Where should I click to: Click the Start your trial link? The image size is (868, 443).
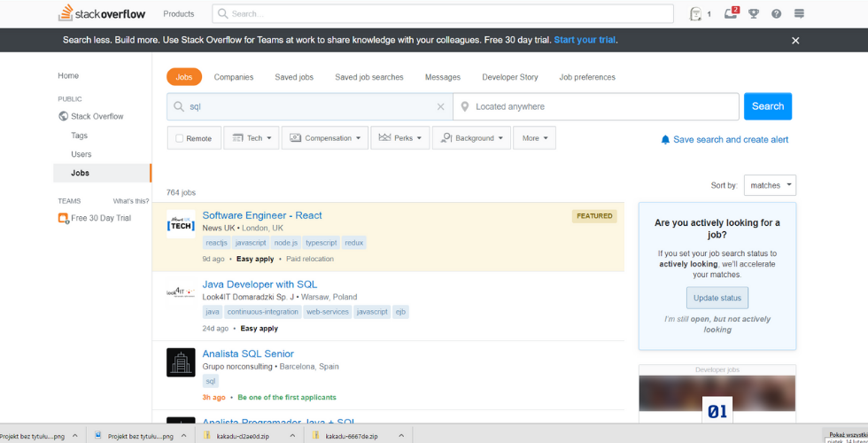point(585,40)
